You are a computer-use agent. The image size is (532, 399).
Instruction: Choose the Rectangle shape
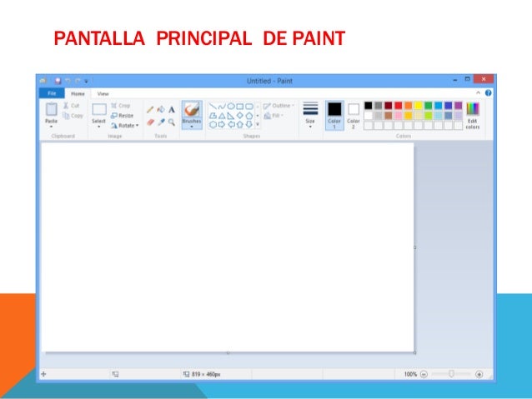240,107
